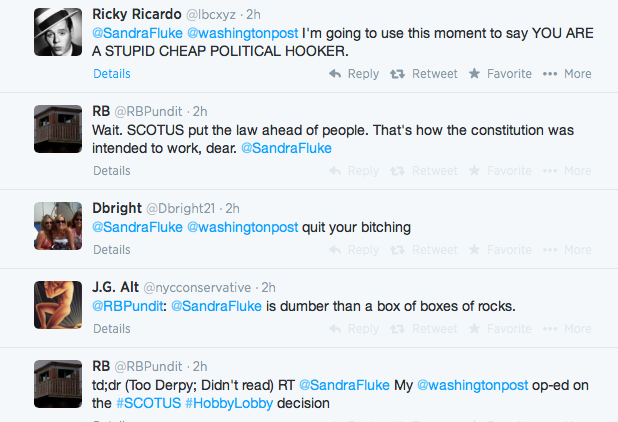Viewport: 618px width, 422px height.
Task: Reply to RB's SCOTUS law tweet
Action: (354, 171)
